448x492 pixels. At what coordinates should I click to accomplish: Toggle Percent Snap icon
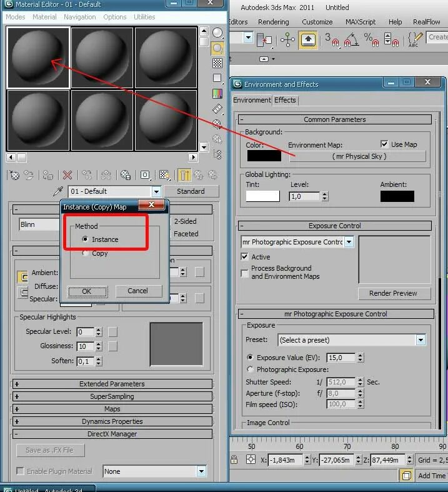coord(372,39)
